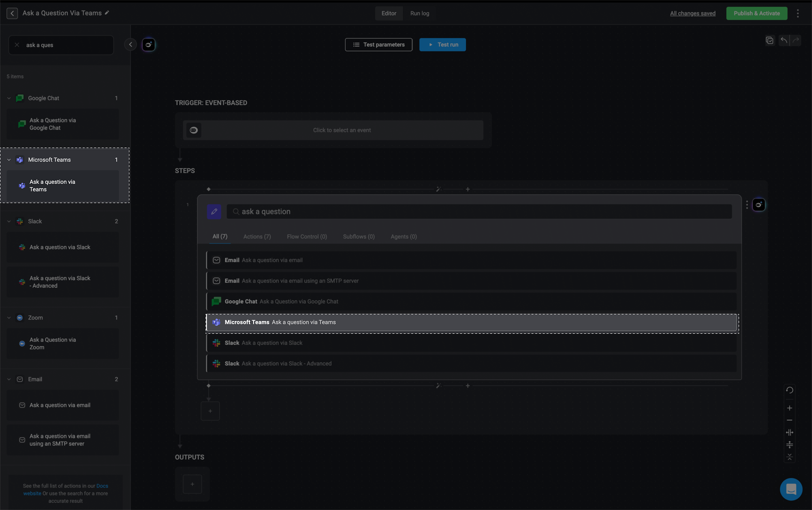The height and width of the screenshot is (510, 812).
Task: Click the purple pencil step icon
Action: click(x=214, y=212)
